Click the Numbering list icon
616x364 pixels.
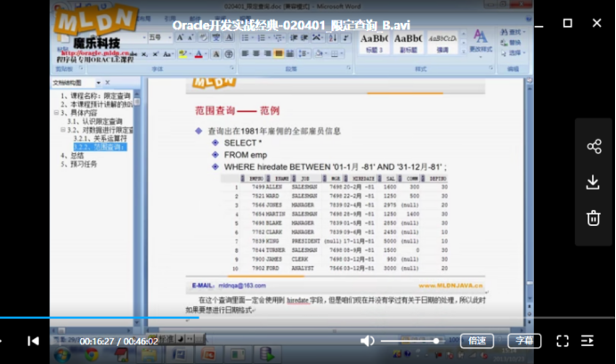point(262,37)
